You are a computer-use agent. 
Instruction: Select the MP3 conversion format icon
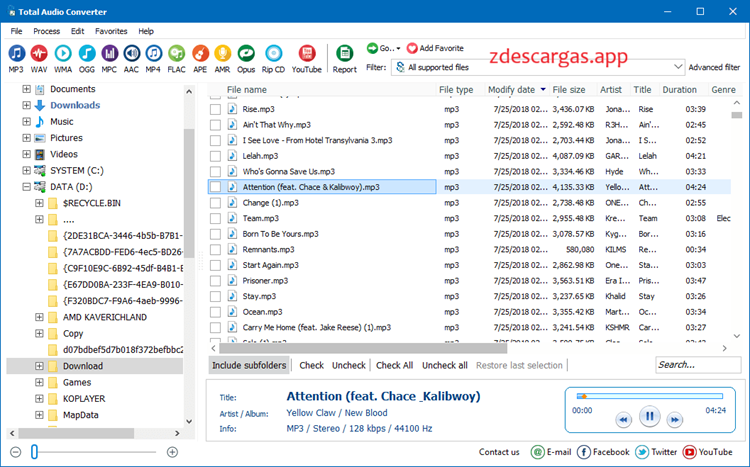(16, 54)
